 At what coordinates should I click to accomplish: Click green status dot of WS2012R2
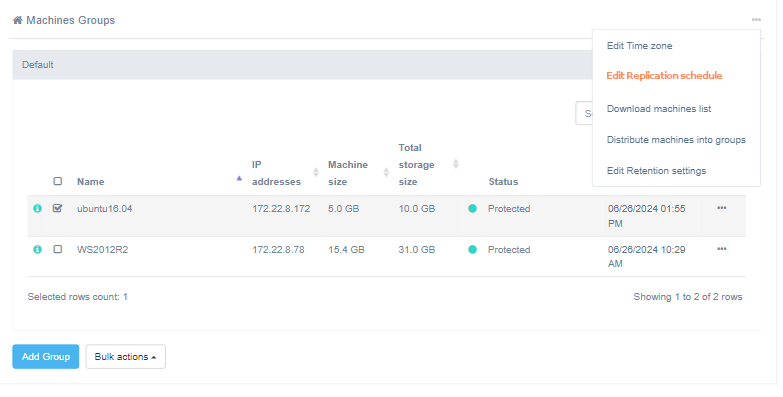coord(472,249)
